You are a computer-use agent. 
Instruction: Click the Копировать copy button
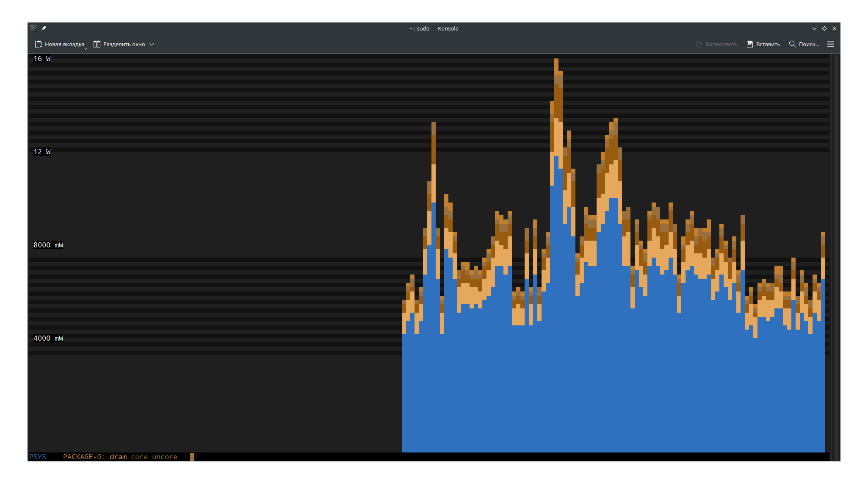click(716, 44)
